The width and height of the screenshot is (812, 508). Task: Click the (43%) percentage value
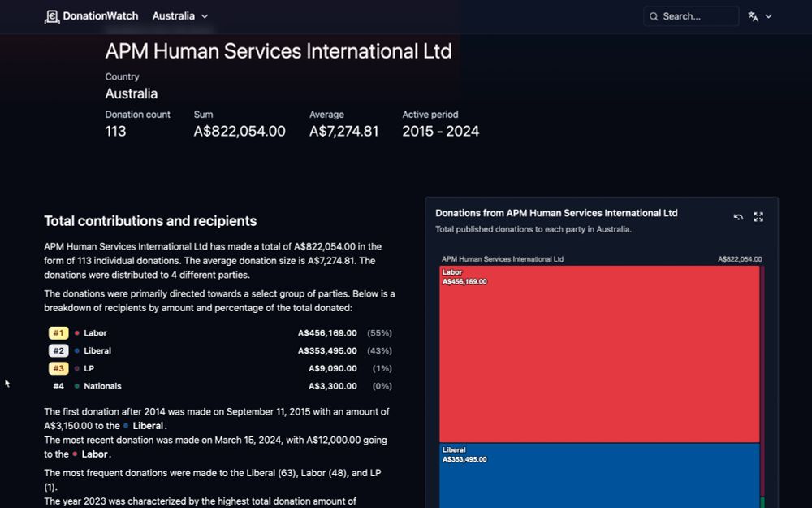(379, 351)
